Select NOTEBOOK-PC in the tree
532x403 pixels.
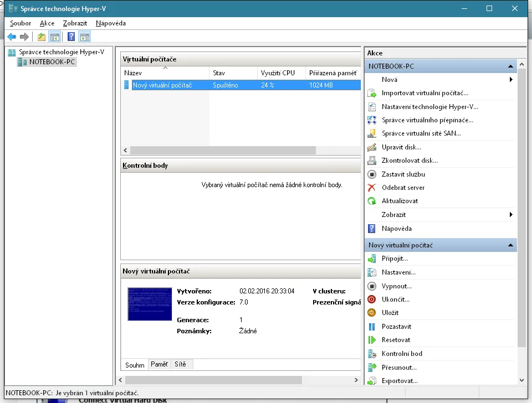click(x=52, y=61)
